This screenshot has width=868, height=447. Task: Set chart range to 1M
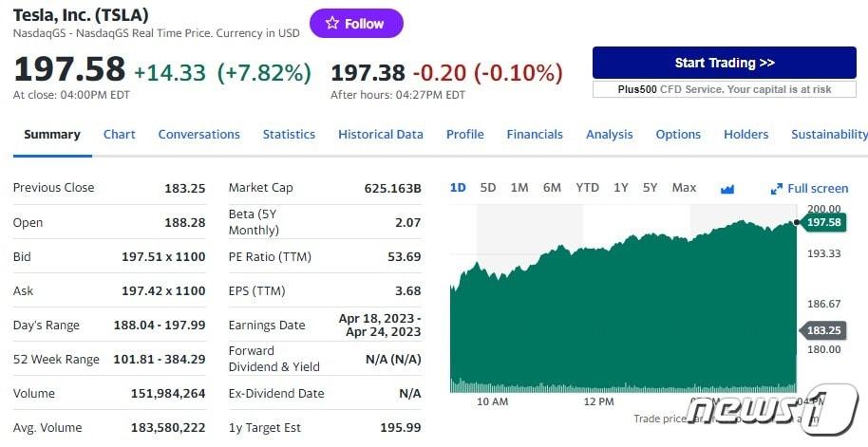click(x=519, y=188)
